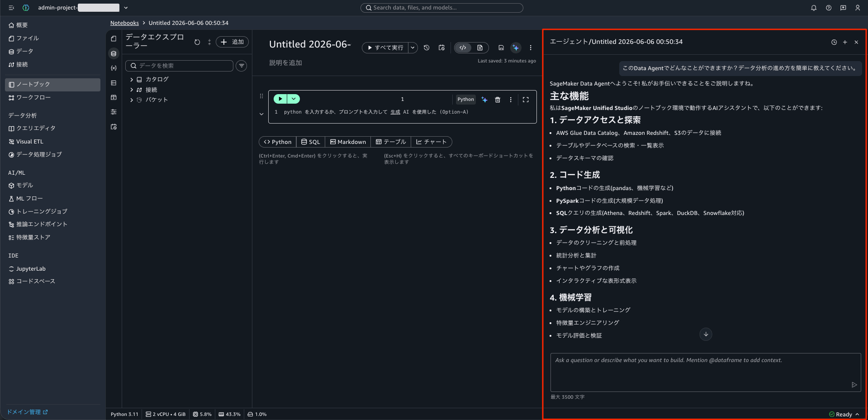Open 特徴量ストア
Image resolution: width=868 pixels, height=420 pixels.
pyautogui.click(x=29, y=238)
